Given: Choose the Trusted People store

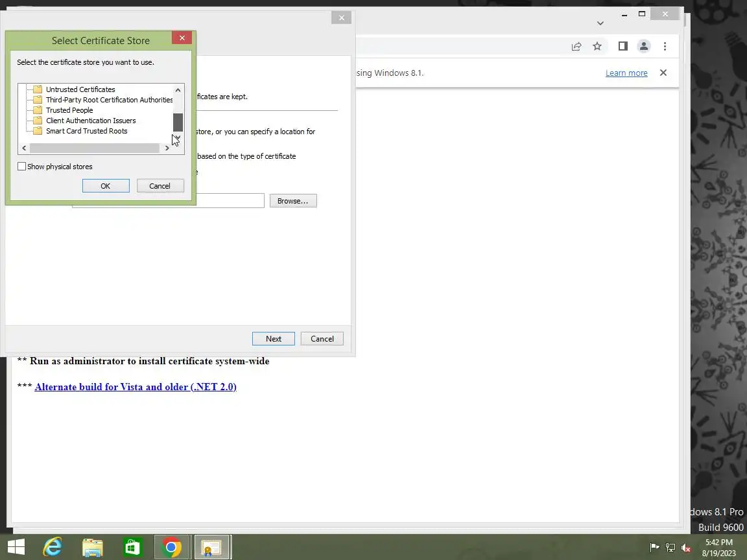Looking at the screenshot, I should pos(69,110).
